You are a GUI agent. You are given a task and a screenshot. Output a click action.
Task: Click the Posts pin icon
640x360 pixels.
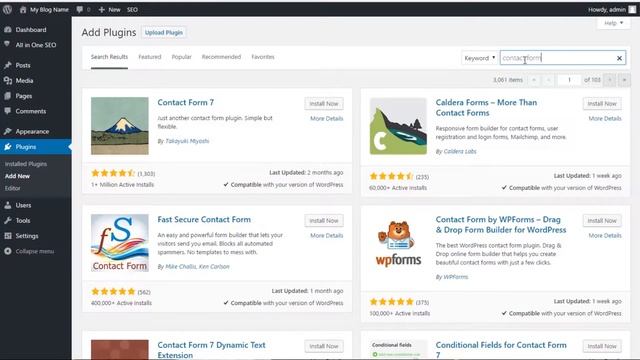(8, 65)
